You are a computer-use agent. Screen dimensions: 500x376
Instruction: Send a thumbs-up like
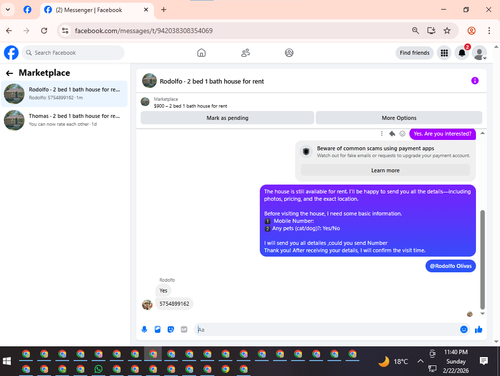(479, 329)
